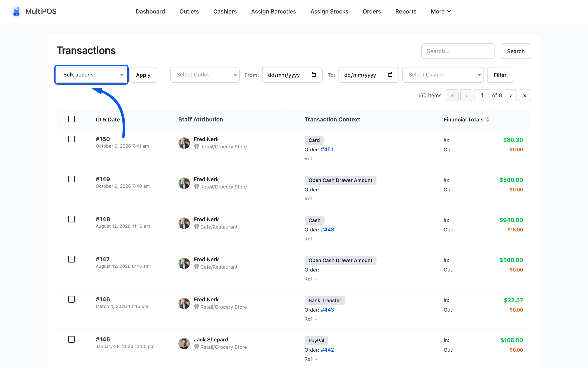588x368 pixels.
Task: Click Fred Nerk's avatar in row #147
Action: pos(184,263)
